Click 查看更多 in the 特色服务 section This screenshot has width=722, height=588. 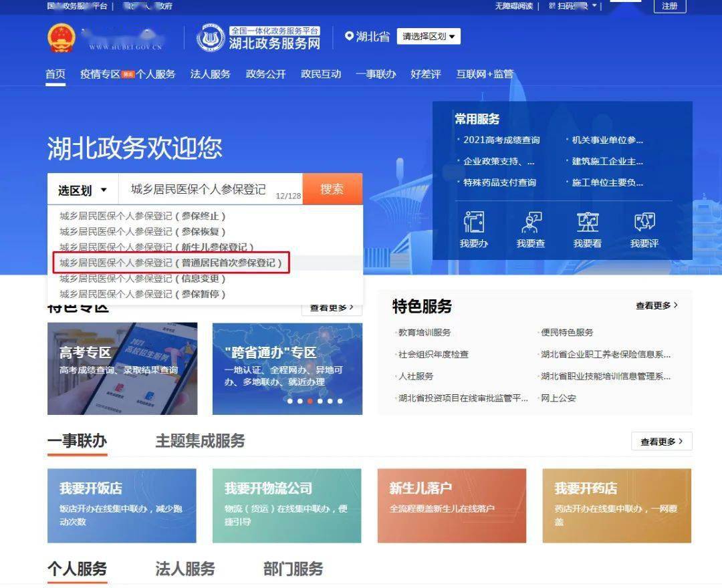pyautogui.click(x=656, y=305)
